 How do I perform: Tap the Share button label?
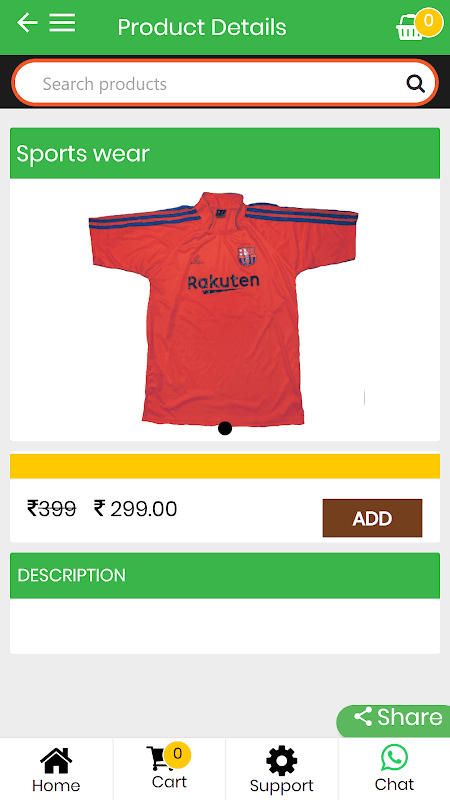click(410, 717)
